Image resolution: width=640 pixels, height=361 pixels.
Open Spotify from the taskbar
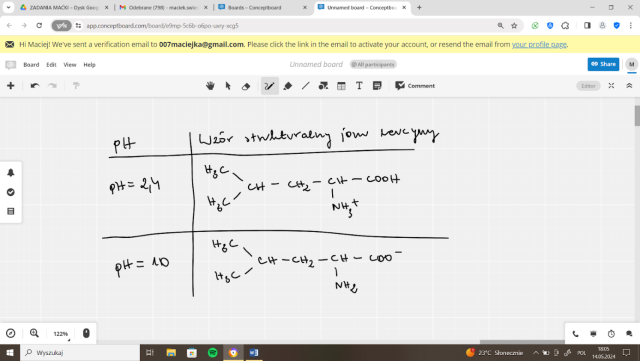pyautogui.click(x=213, y=352)
